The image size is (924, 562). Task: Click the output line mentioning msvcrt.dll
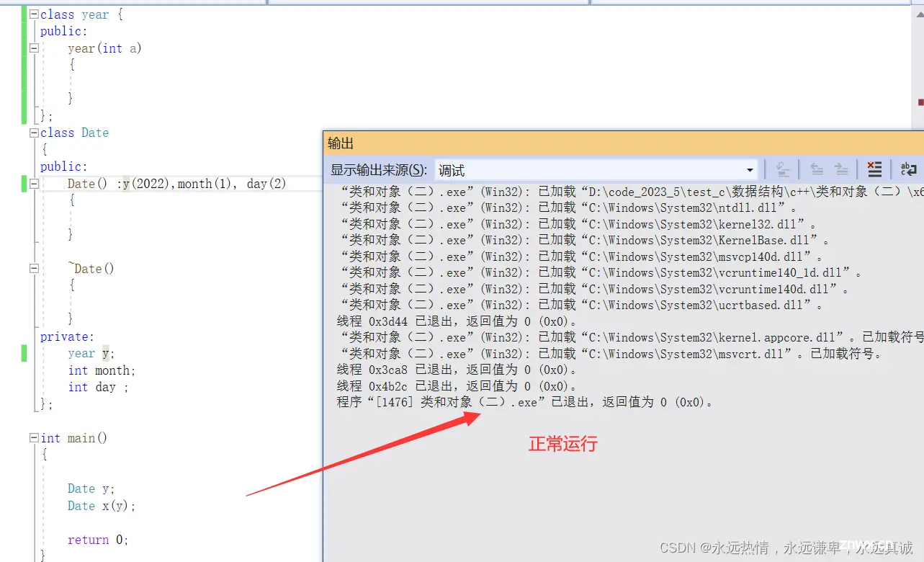pos(611,354)
